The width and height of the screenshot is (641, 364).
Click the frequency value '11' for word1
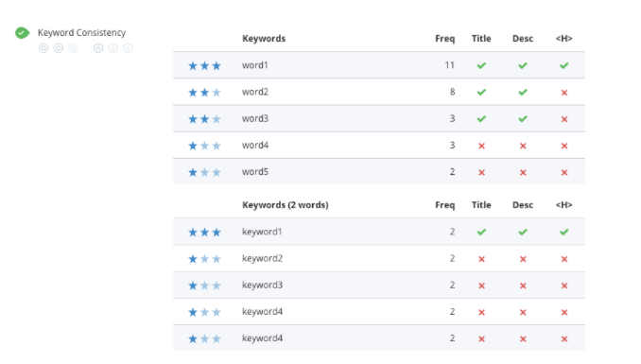pos(450,65)
